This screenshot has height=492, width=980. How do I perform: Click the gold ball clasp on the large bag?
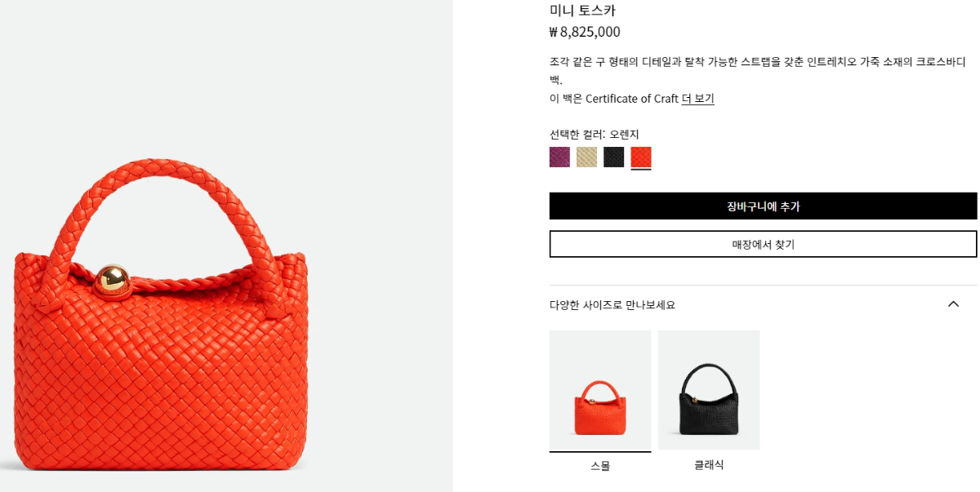click(x=112, y=280)
